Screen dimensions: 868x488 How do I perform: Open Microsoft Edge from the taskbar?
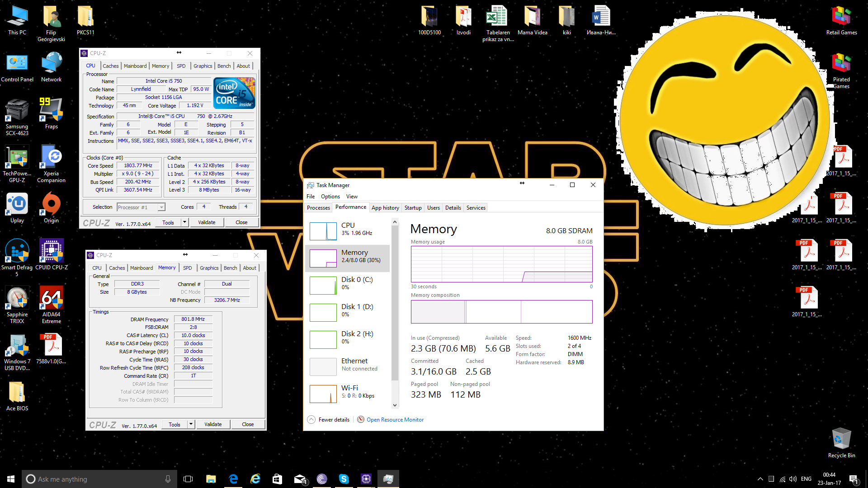tap(233, 479)
